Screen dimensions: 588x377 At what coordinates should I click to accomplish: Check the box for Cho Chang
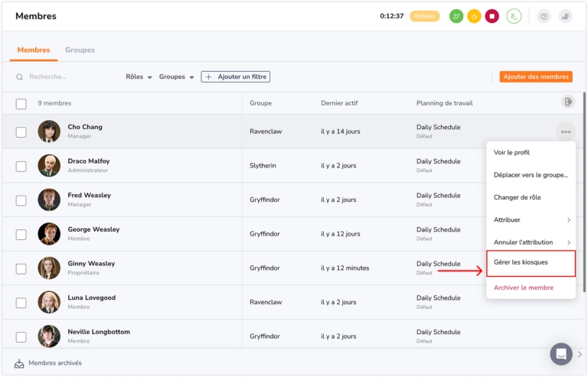pyautogui.click(x=21, y=132)
